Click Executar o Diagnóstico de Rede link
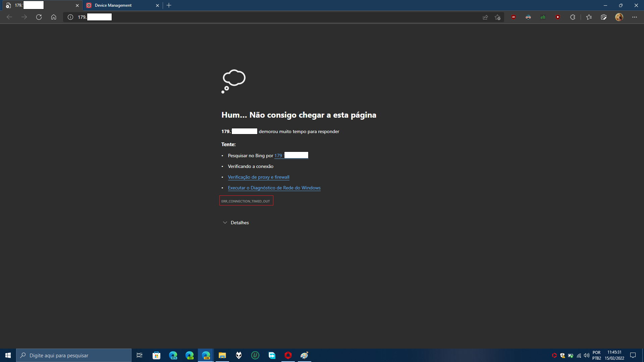Viewport: 644px width, 362px height. click(274, 188)
